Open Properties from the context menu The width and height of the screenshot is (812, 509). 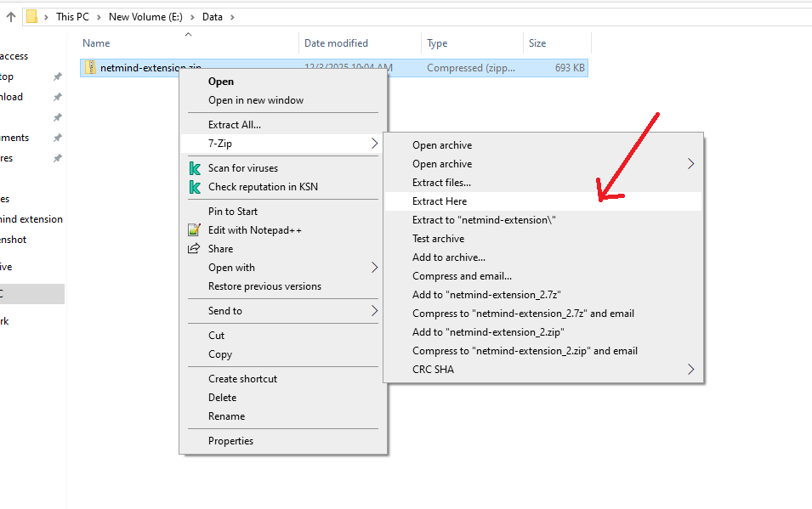click(230, 441)
